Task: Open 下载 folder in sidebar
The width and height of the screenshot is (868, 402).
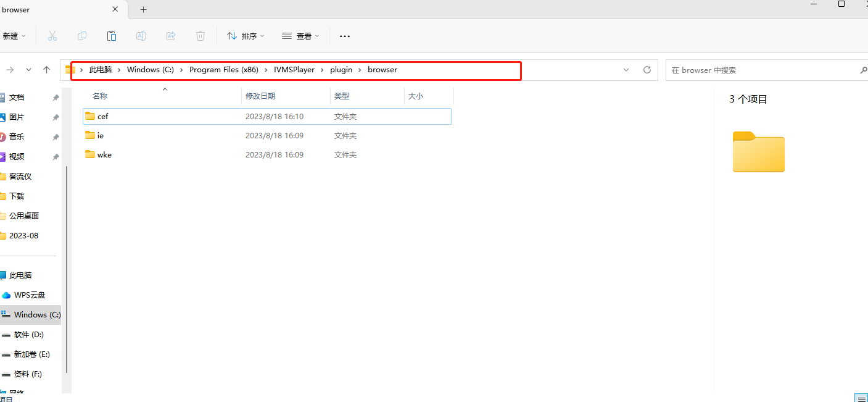Action: (x=17, y=196)
